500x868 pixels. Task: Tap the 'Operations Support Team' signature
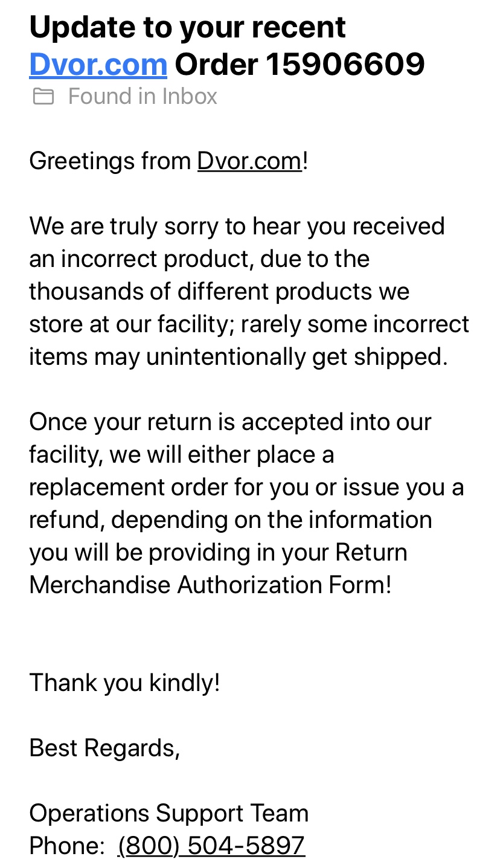pos(169,814)
